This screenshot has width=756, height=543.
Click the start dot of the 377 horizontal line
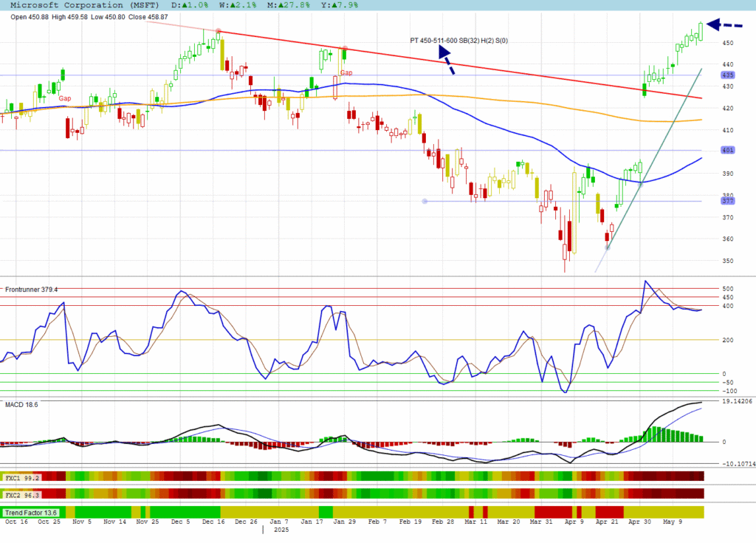pos(425,201)
